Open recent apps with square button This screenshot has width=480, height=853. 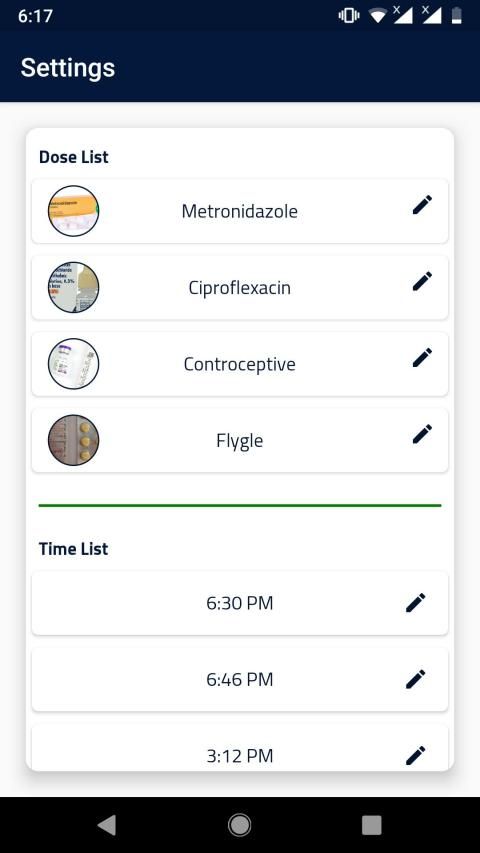pyautogui.click(x=372, y=825)
